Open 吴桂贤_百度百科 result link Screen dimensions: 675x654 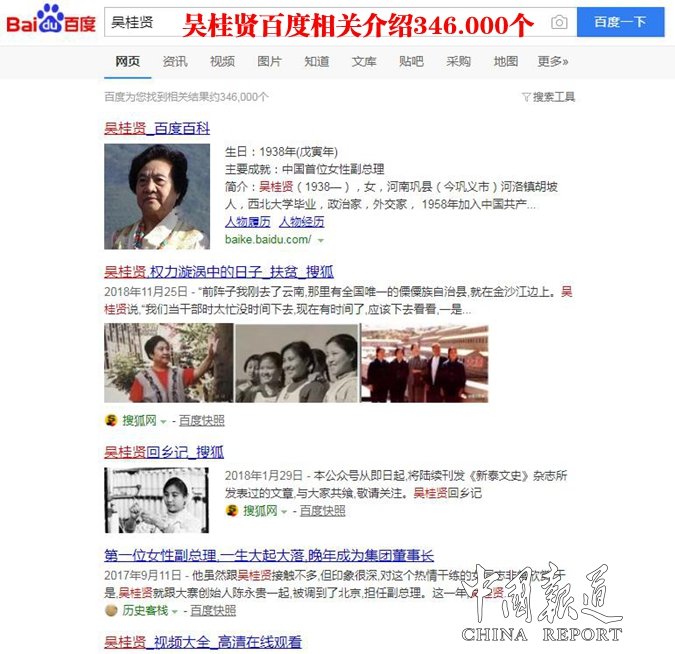[157, 128]
